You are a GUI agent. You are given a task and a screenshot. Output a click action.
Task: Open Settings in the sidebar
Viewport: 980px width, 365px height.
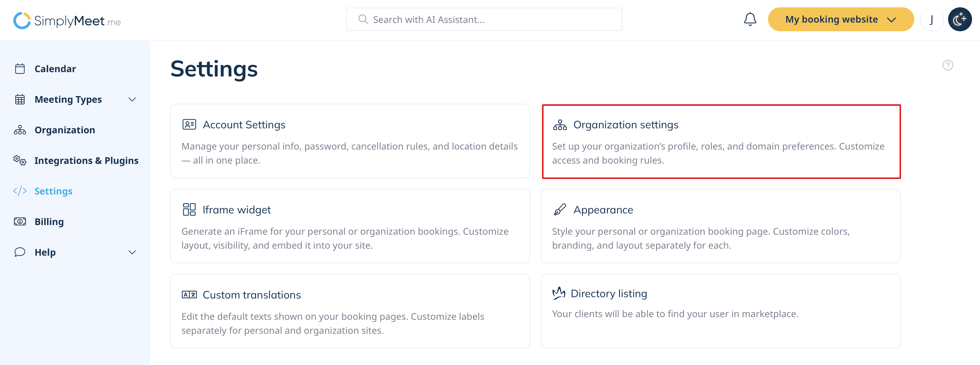[x=53, y=191]
